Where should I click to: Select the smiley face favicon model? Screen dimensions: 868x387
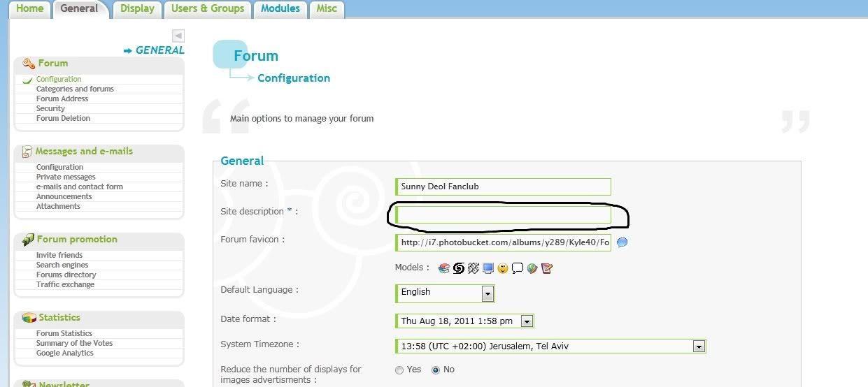pyautogui.click(x=503, y=268)
